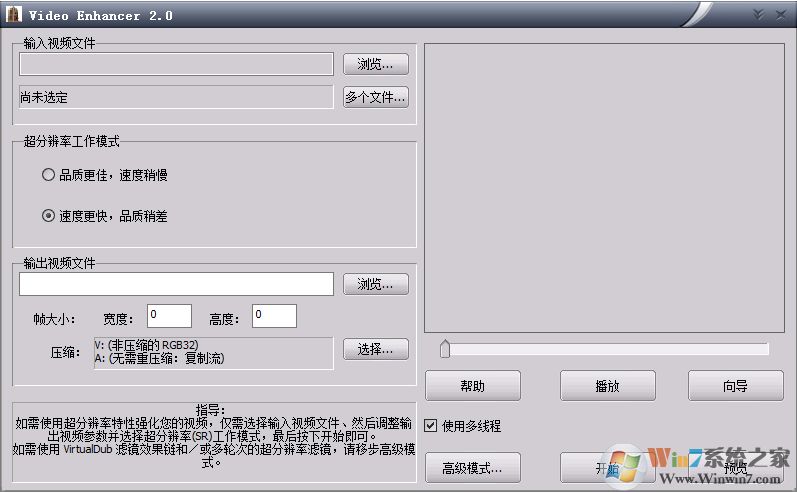Close the Video Enhancer window
797x493 pixels.
779,14
